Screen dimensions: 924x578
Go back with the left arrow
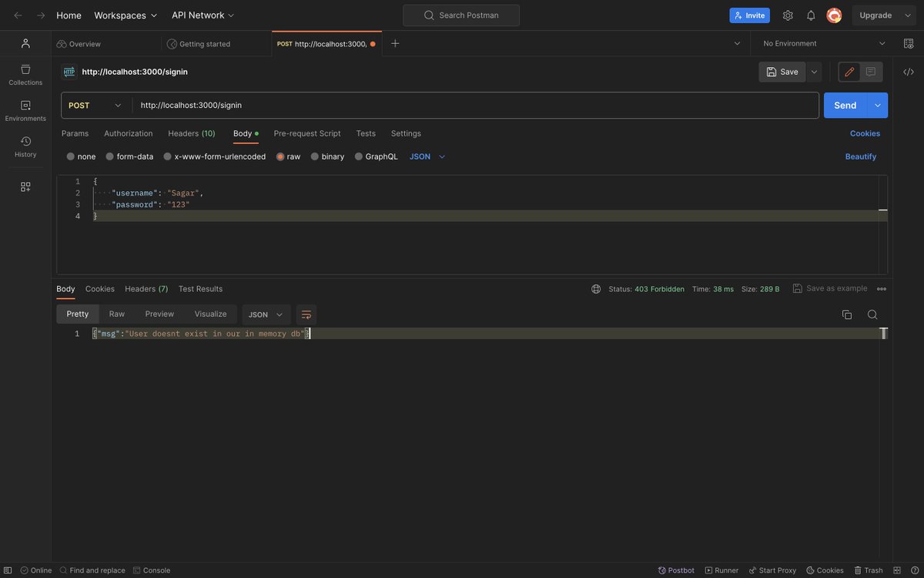[18, 15]
